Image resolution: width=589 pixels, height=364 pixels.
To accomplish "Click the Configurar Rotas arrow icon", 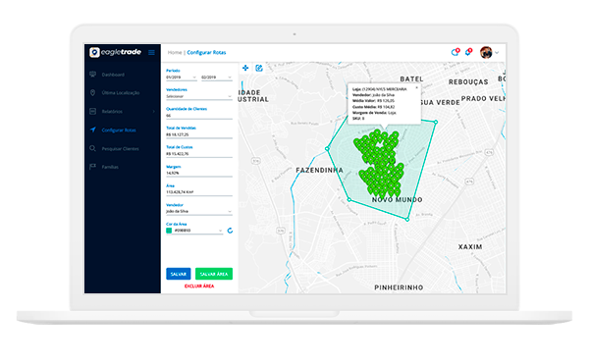I will [x=93, y=130].
